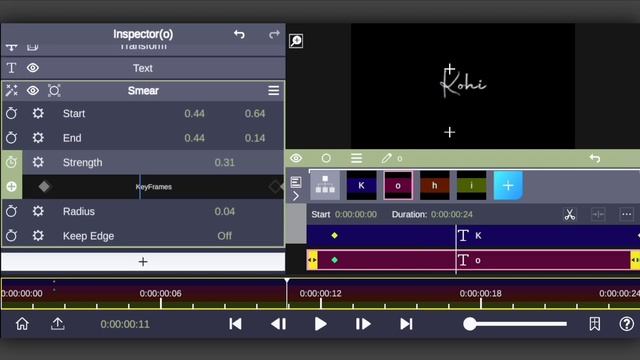Viewport: 640px width, 360px height.
Task: Open hamburger list in green toolbar
Action: (x=356, y=158)
